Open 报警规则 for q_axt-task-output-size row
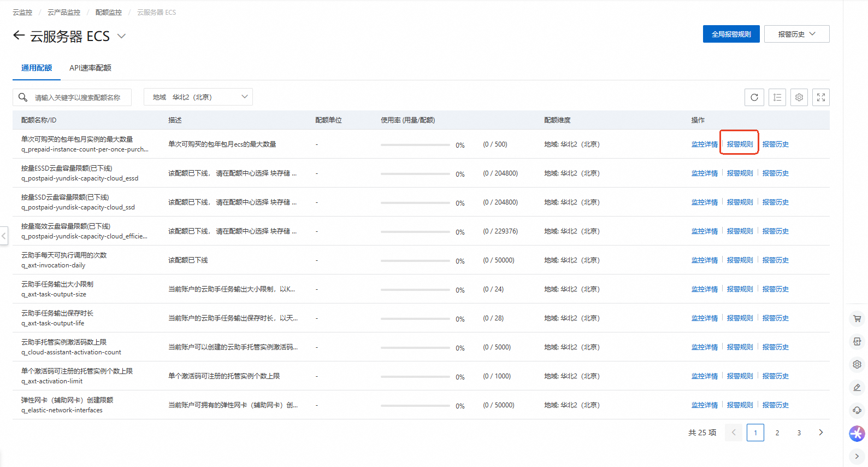This screenshot has height=467, width=868. pos(740,289)
